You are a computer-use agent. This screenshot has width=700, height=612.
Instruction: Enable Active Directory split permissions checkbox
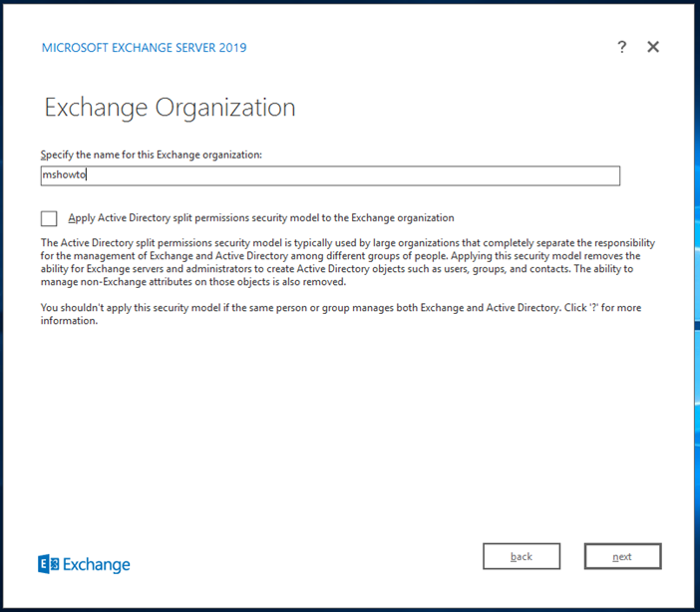pyautogui.click(x=49, y=218)
